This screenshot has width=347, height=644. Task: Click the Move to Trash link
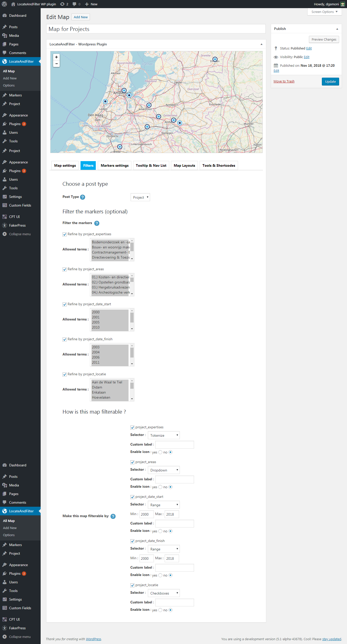pyautogui.click(x=284, y=81)
